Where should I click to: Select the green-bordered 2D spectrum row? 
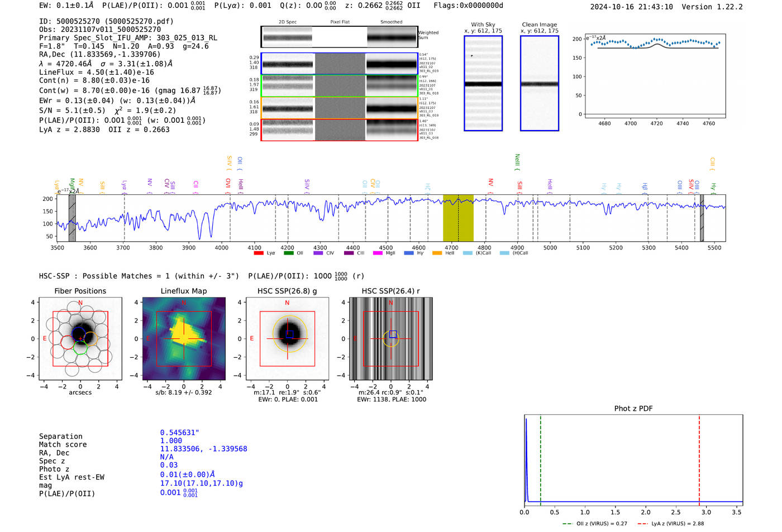[x=340, y=86]
